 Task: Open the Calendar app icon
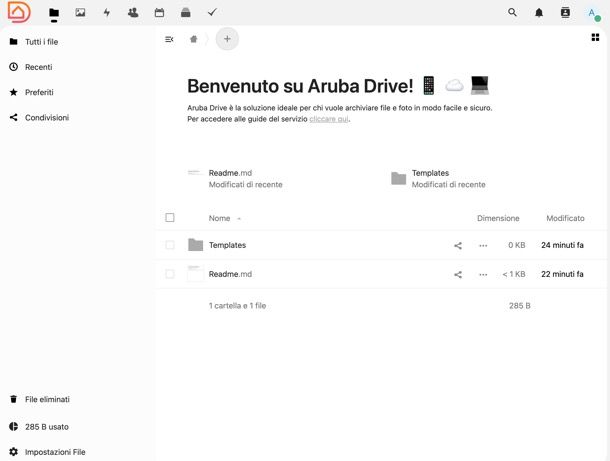pos(159,13)
